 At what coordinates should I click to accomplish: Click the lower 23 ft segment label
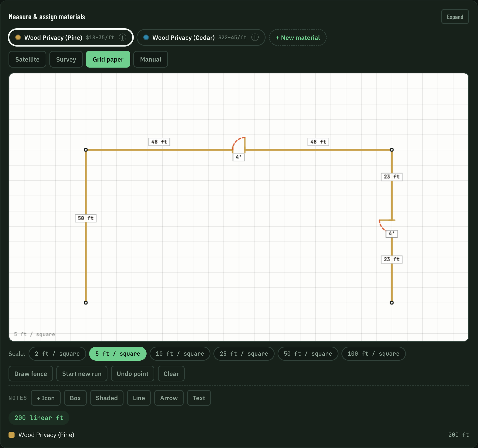click(x=392, y=259)
